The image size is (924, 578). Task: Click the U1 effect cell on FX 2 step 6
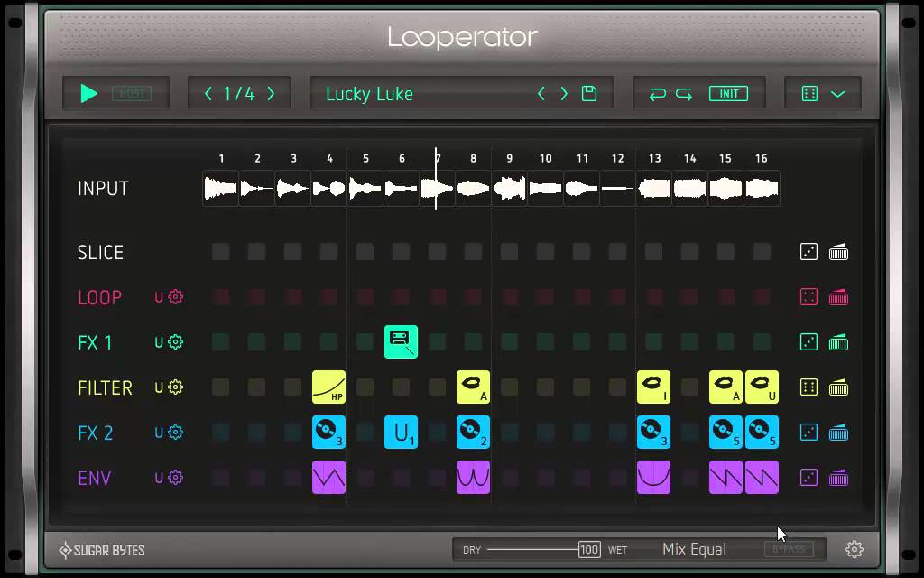(401, 433)
